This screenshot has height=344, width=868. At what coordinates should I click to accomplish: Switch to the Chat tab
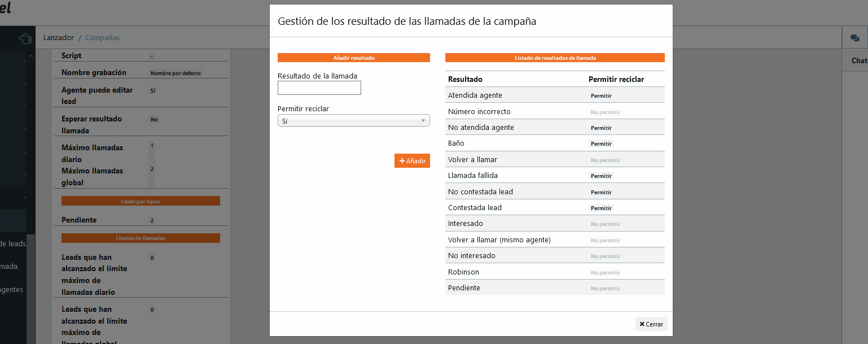coord(858,60)
